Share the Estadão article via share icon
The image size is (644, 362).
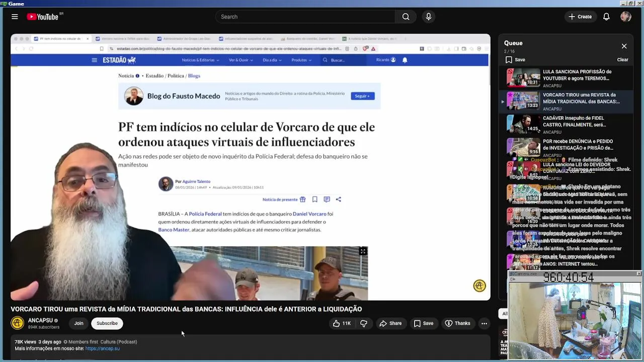338,200
